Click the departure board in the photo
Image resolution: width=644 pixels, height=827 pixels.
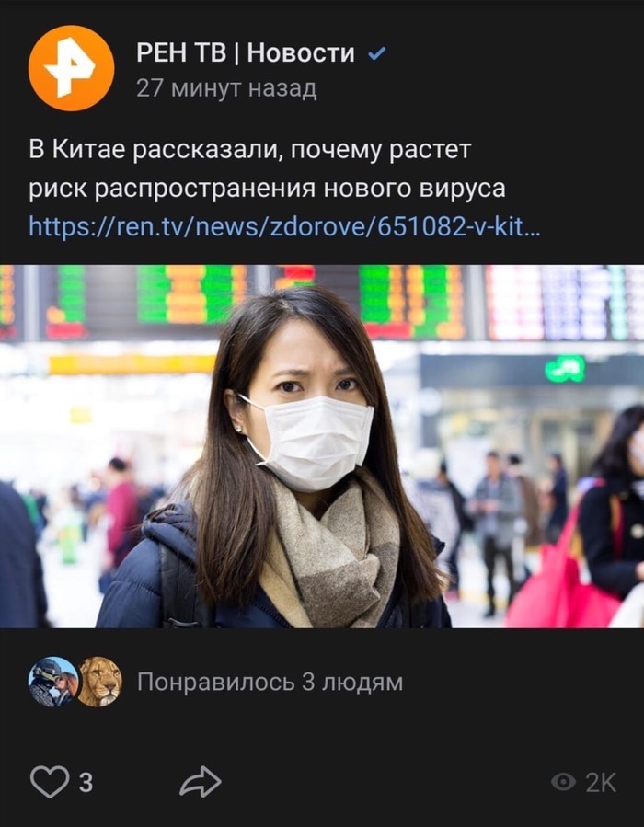pyautogui.click(x=322, y=303)
